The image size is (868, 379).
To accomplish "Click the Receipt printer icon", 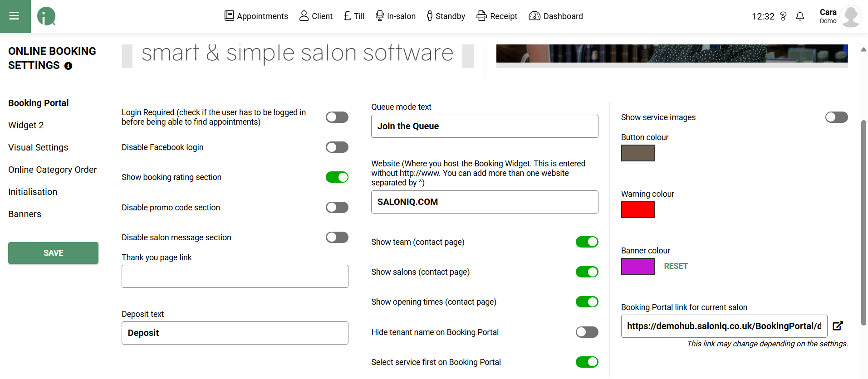I will coord(481,16).
